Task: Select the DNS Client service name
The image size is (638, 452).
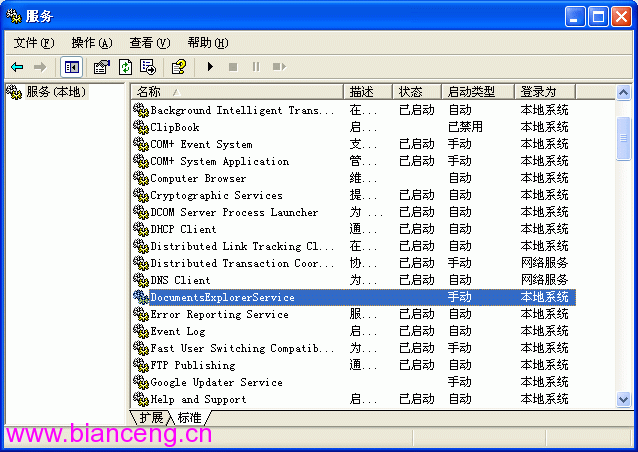Action: pyautogui.click(x=180, y=280)
